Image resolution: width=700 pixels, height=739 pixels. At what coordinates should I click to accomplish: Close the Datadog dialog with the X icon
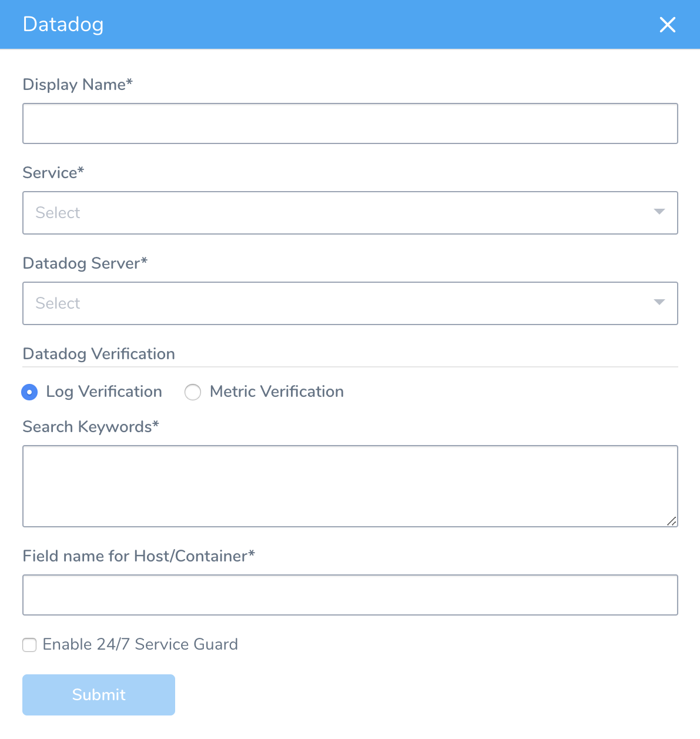coord(668,25)
